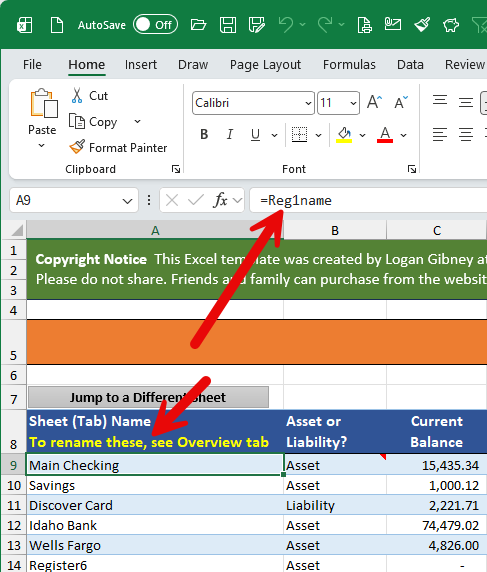Expand the borders dropdown arrow
This screenshot has height=572, width=487.
[x=318, y=135]
